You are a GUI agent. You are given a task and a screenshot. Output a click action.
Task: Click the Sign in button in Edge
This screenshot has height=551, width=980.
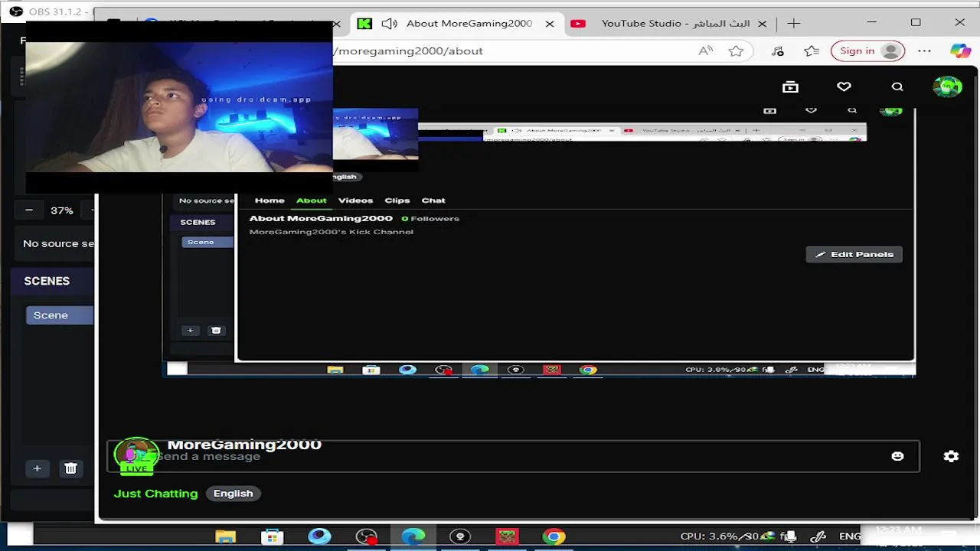pyautogui.click(x=868, y=51)
